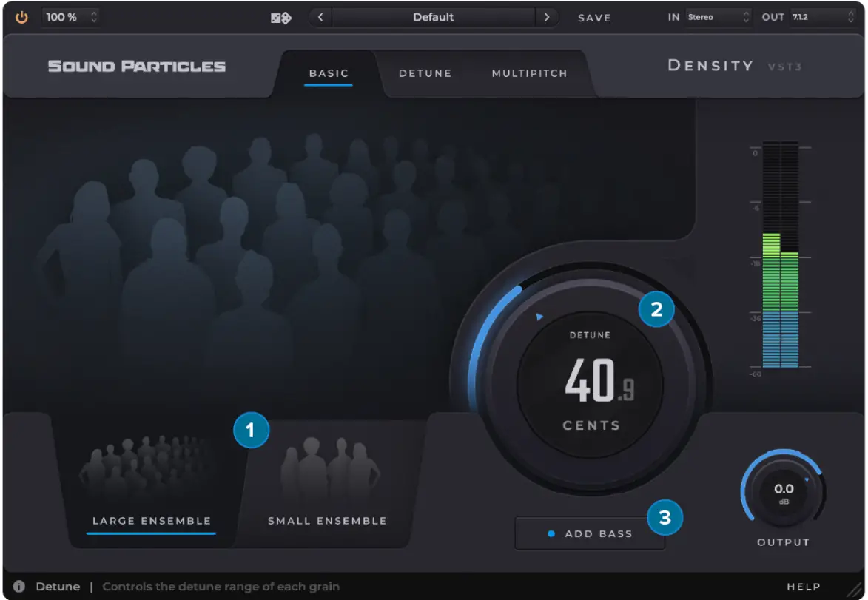Open the Default preset name selector
868x600 pixels.
pos(434,17)
